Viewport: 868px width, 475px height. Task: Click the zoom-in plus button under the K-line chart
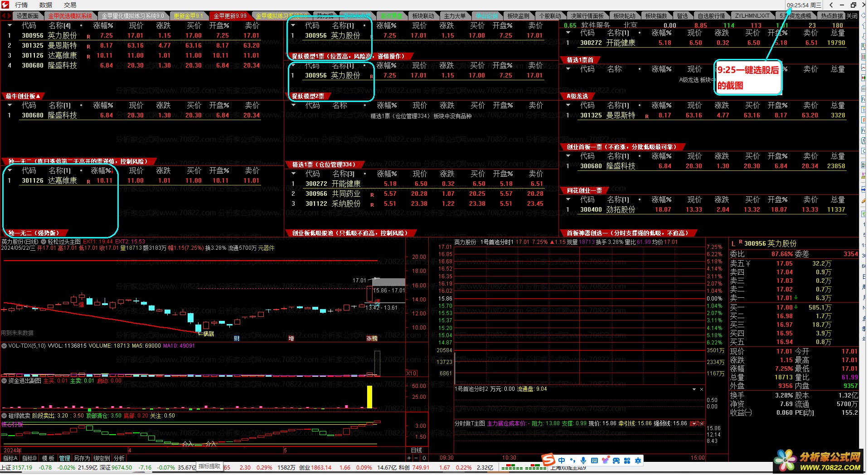pyautogui.click(x=409, y=458)
